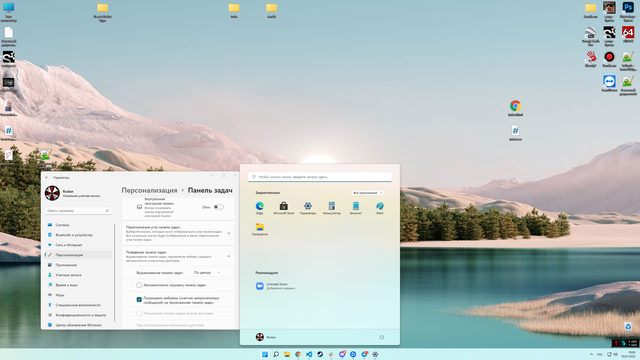Open Recycle Bin on desktop

[x=628, y=327]
